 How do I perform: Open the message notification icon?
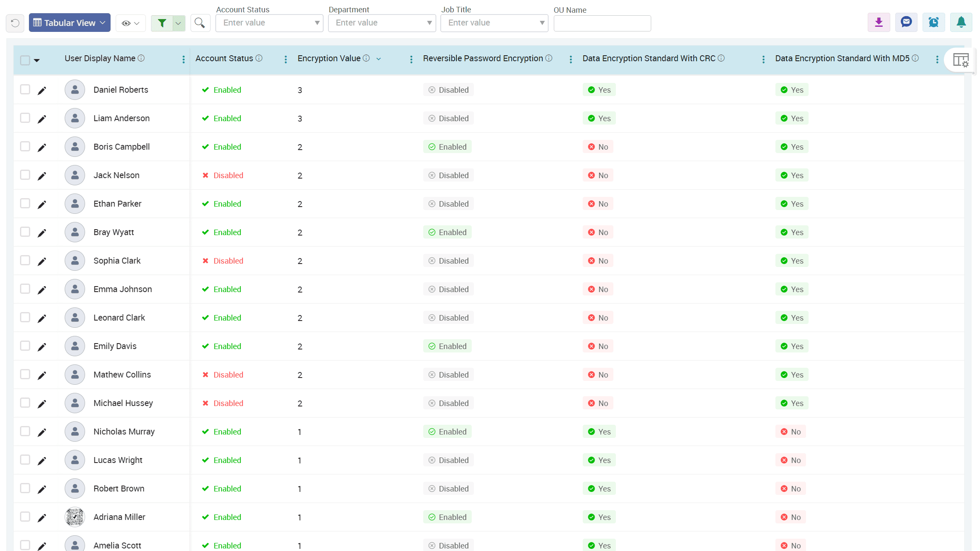coord(906,22)
